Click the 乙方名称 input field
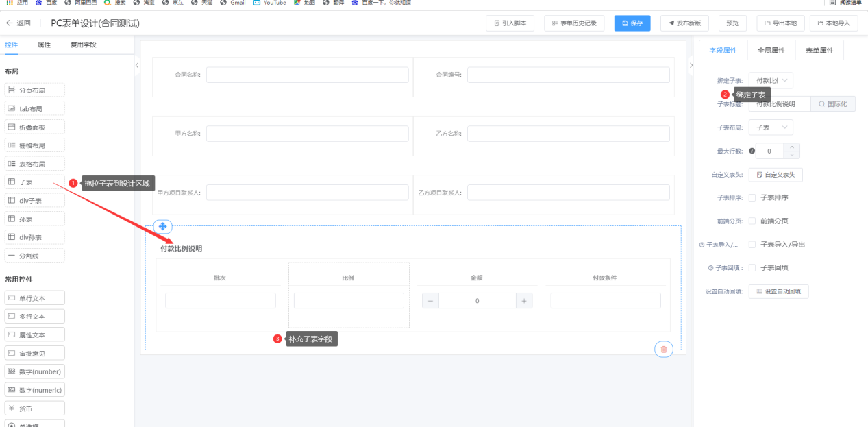 pos(569,134)
